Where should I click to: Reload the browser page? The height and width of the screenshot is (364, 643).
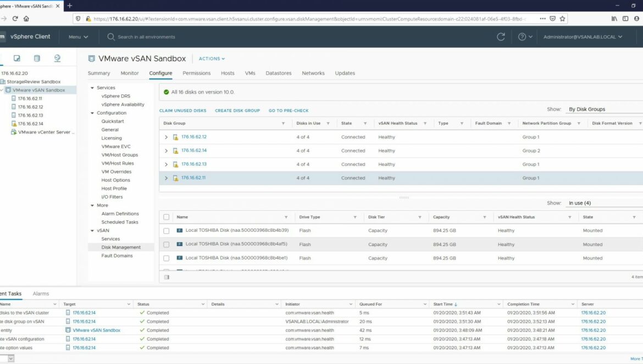(x=15, y=19)
